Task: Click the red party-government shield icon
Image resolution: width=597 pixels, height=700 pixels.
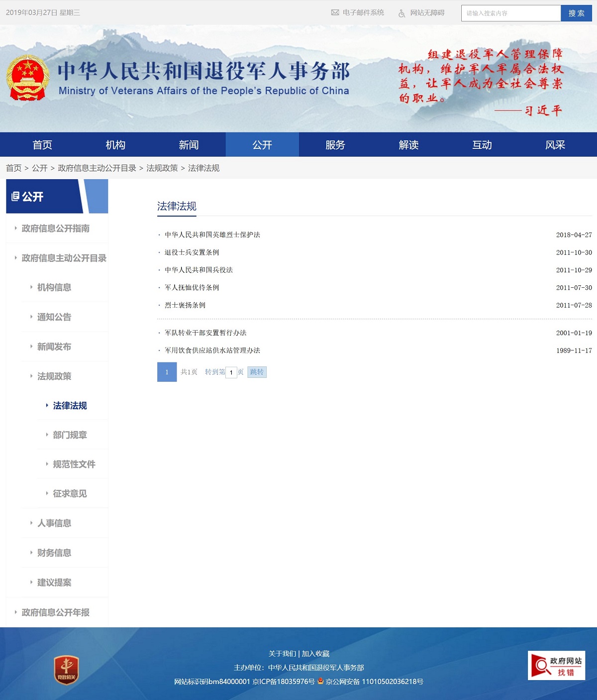Action: click(x=66, y=670)
